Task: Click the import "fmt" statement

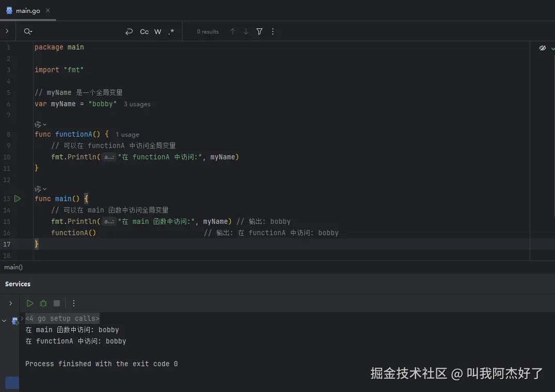Action: (59, 70)
